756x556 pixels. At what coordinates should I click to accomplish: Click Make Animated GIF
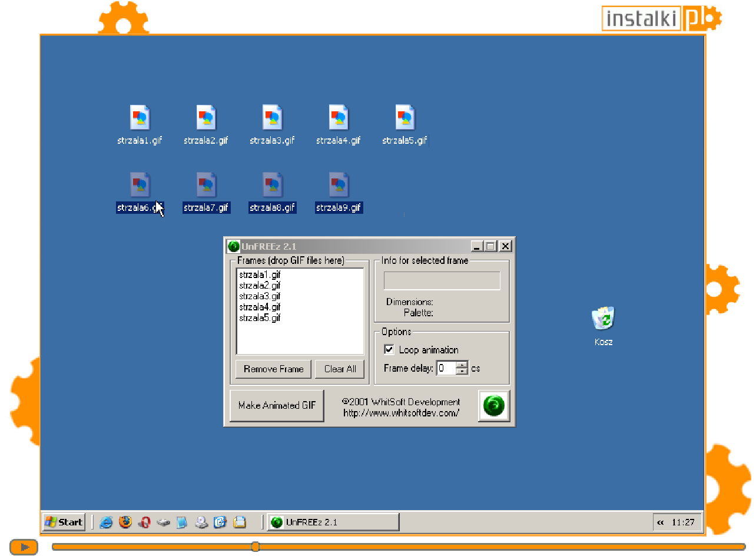[x=277, y=405]
